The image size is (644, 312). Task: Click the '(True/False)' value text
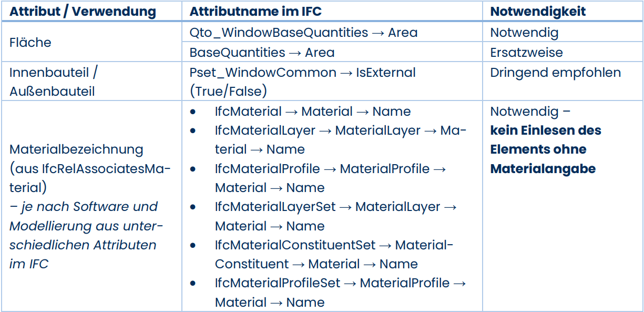click(228, 92)
